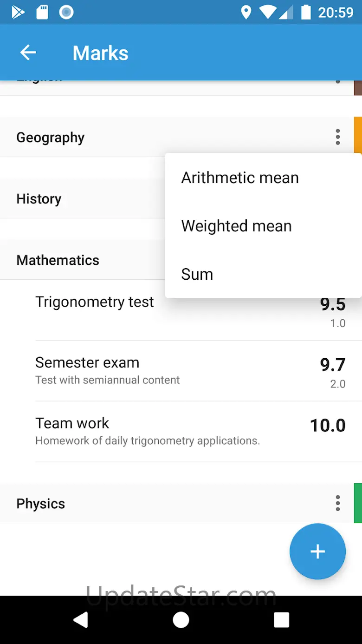The width and height of the screenshot is (362, 644).
Task: Open the Semester exam mark entry
Action: (x=87, y=362)
